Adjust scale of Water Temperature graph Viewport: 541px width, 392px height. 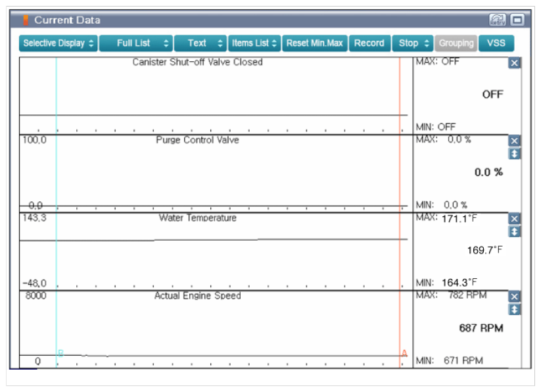click(515, 232)
